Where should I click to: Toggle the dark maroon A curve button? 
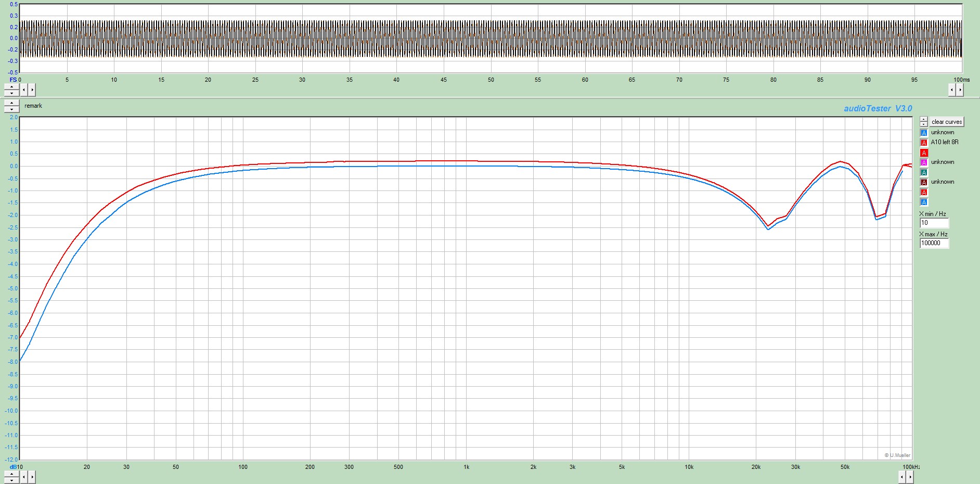click(924, 182)
